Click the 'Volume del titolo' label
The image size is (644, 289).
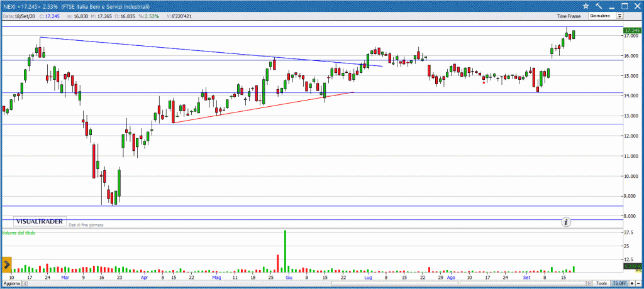pos(19,232)
